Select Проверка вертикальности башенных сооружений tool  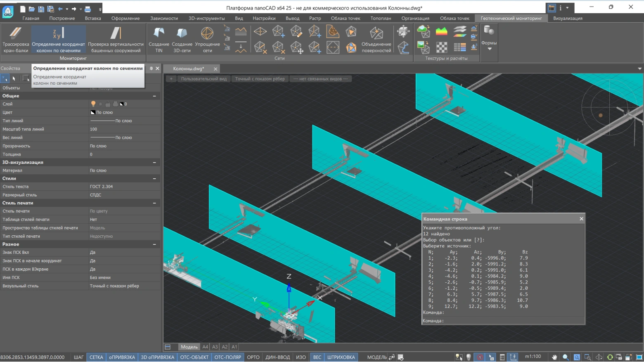tap(116, 40)
